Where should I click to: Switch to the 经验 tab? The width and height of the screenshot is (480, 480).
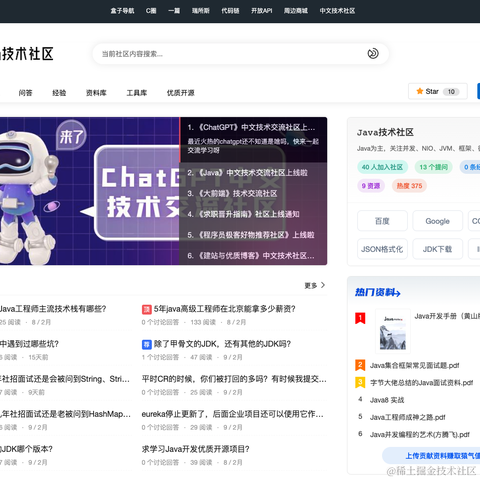coord(59,93)
